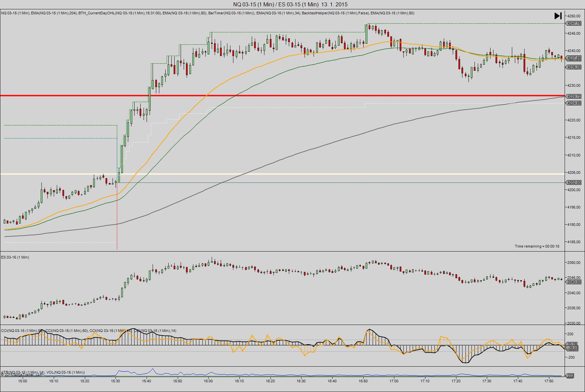This screenshot has height=392, width=585.
Task: Click the chart title NQ 03-15 / ES 03-15
Action: point(290,4)
